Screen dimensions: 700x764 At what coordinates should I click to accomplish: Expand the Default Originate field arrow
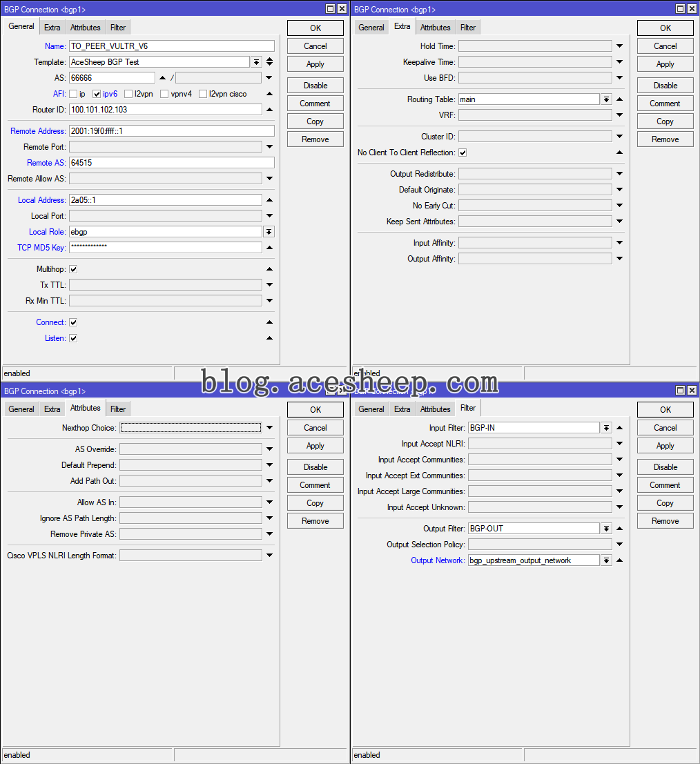pos(619,190)
